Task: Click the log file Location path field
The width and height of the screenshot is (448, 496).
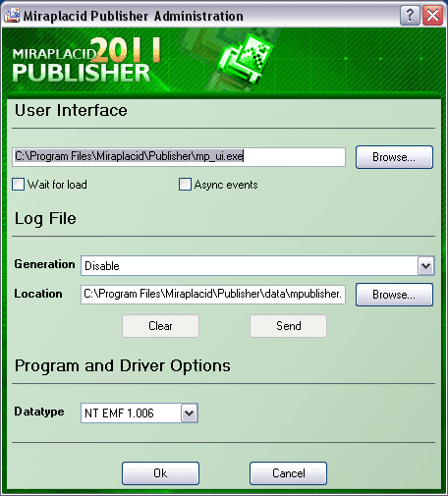Action: coord(213,295)
